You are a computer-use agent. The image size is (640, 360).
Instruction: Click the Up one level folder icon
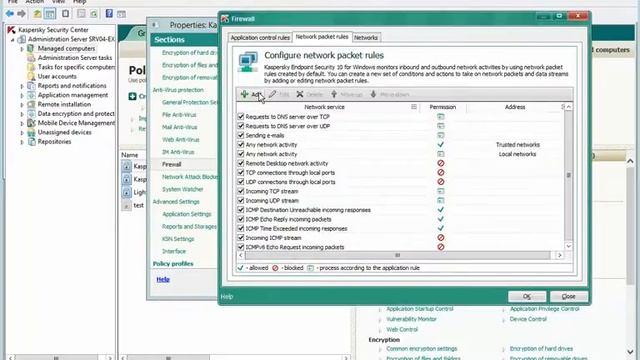[37, 14]
